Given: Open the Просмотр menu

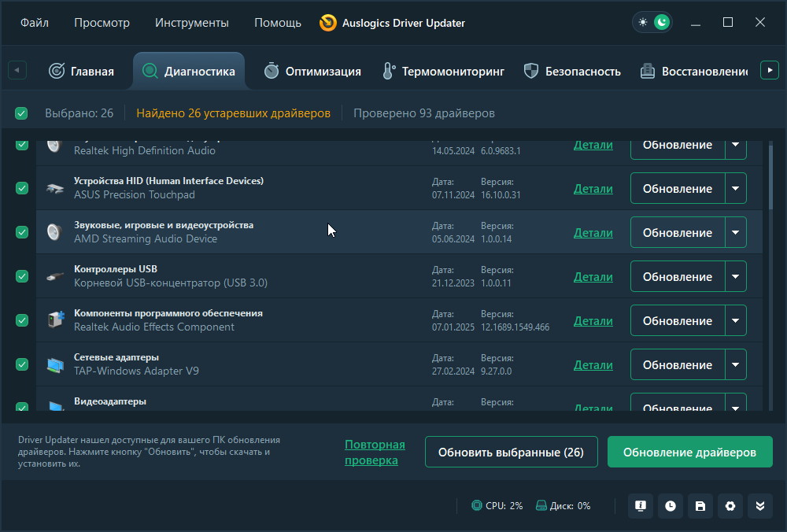Looking at the screenshot, I should click(x=102, y=23).
